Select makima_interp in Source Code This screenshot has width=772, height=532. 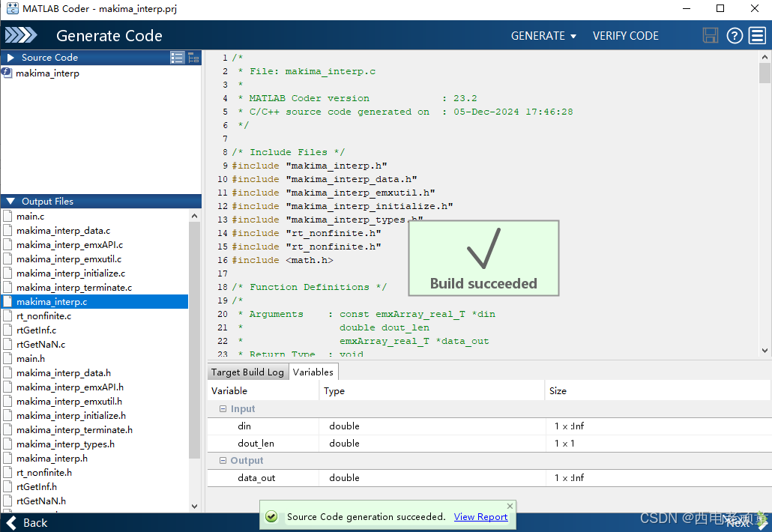point(47,73)
